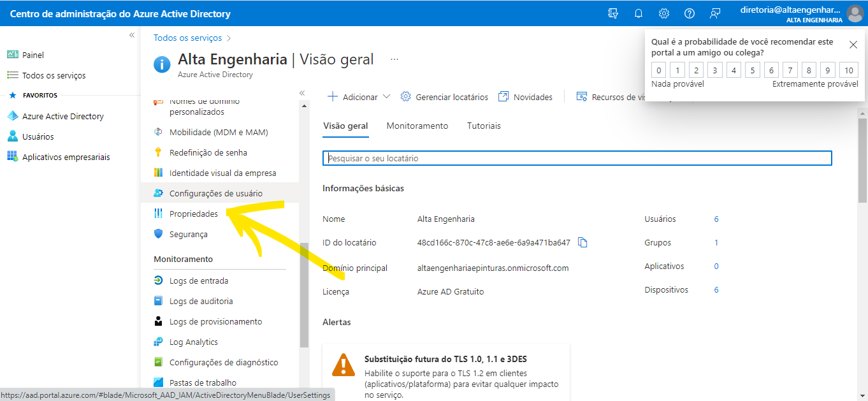Image resolution: width=868 pixels, height=401 pixels.
Task: Click the Log Analytics icon
Action: coord(159,342)
